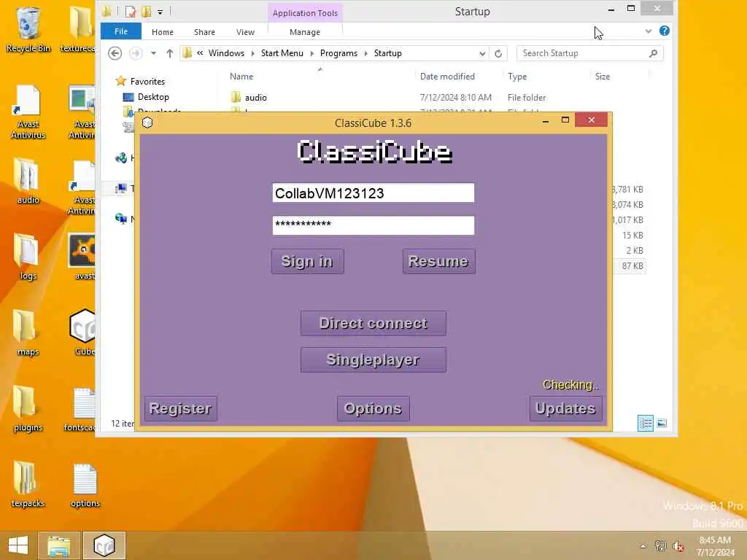
Task: Start Singleplayer mode
Action: point(373,359)
